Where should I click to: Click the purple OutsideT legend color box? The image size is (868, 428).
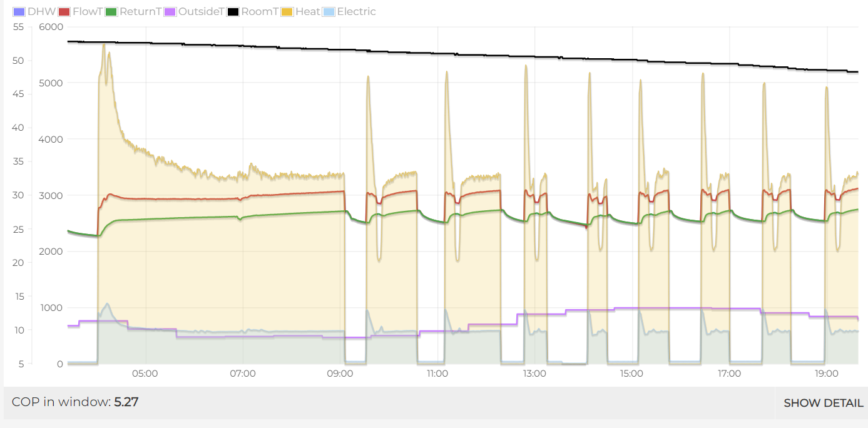170,12
